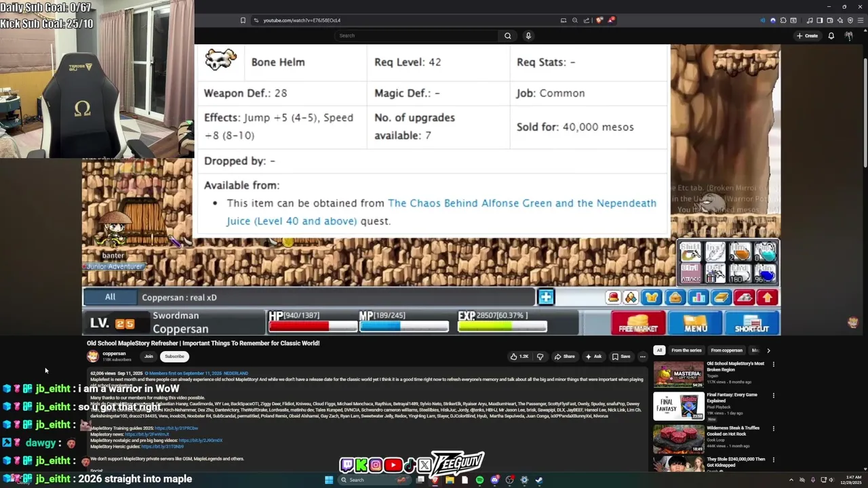Screen dimensions: 868x488
Task: Click the red HP bar
Action: (313, 327)
